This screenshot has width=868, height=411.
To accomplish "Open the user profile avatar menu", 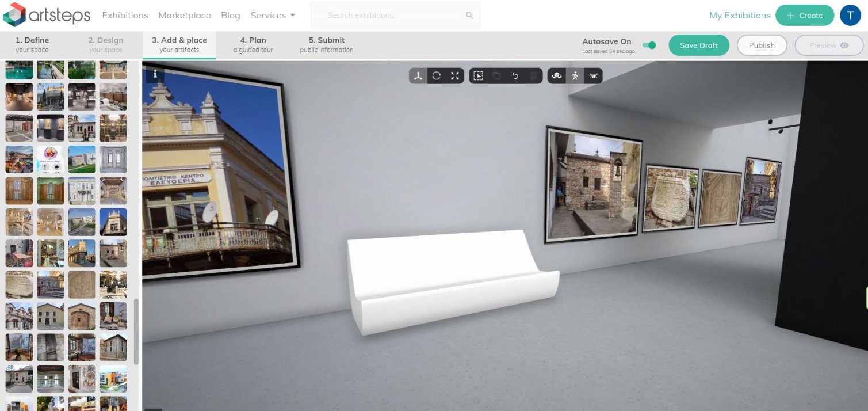I will click(x=850, y=16).
